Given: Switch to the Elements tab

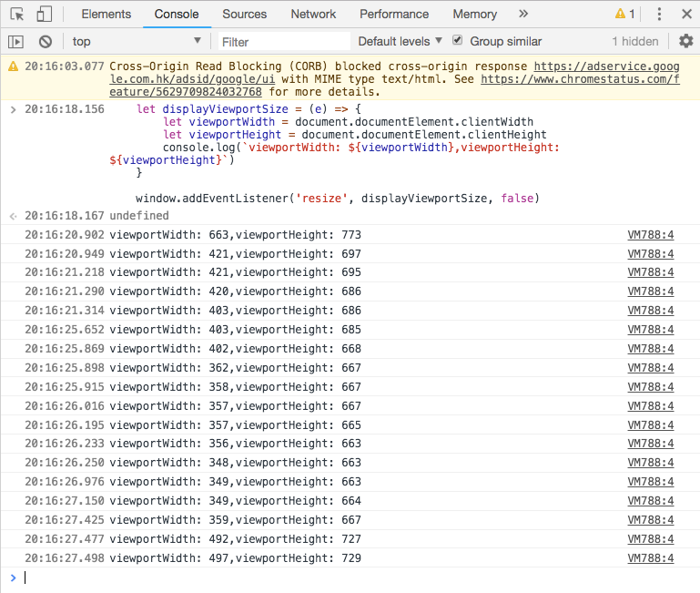Looking at the screenshot, I should [x=107, y=14].
